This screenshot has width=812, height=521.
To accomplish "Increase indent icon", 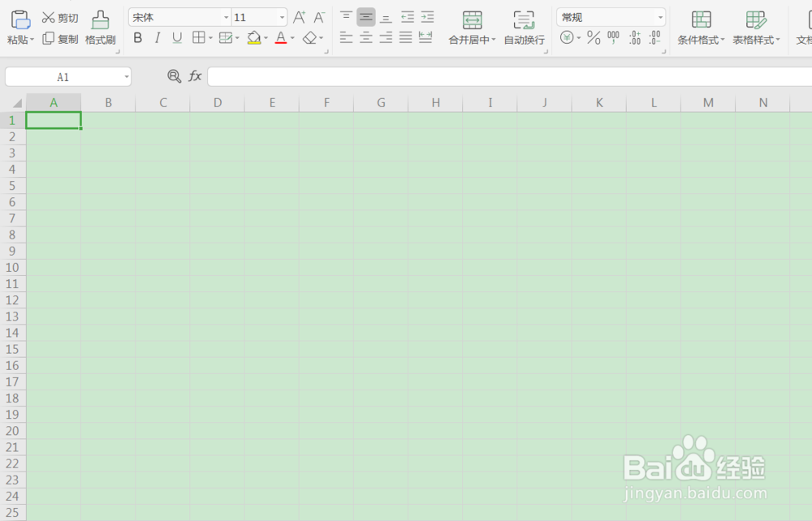I will (427, 17).
